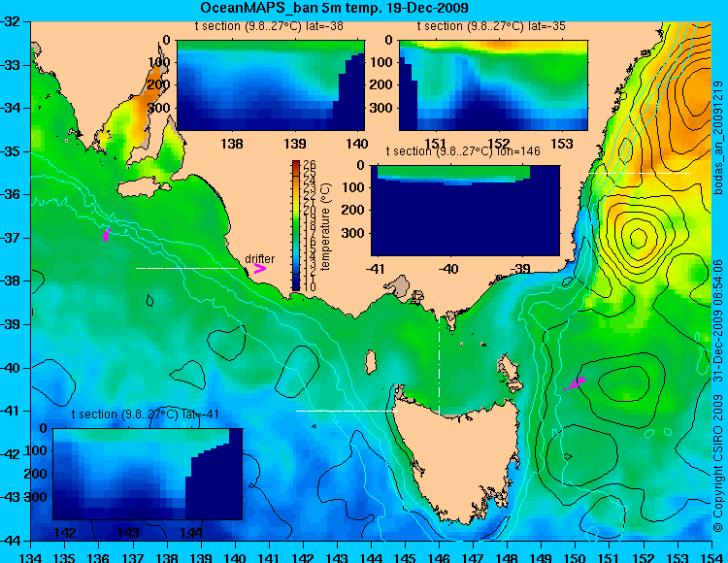Click the "10" value at the colorbar bottom
This screenshot has width=728, height=563.
click(311, 287)
